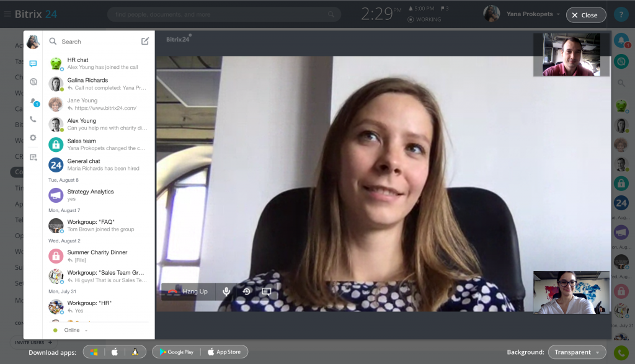Image resolution: width=635 pixels, height=364 pixels.
Task: Open the chat icon in the call controls
Action: pyautogui.click(x=267, y=291)
